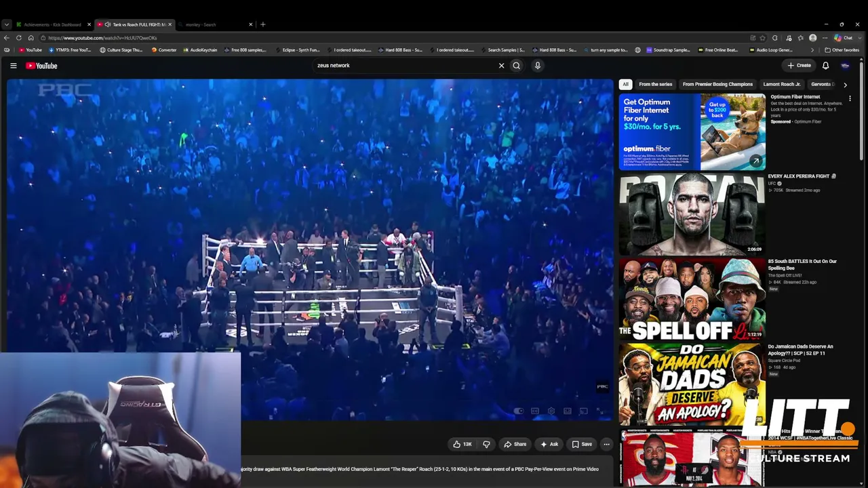Refresh the current page
868x488 pixels.
click(18, 38)
